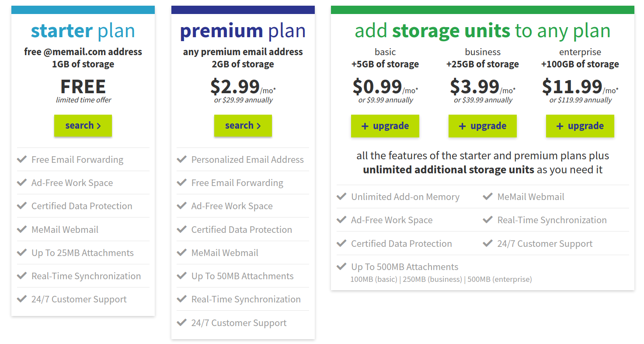The width and height of the screenshot is (644, 344).
Task: Click checkmark next to Up To 25MB Attachments
Action: (22, 252)
